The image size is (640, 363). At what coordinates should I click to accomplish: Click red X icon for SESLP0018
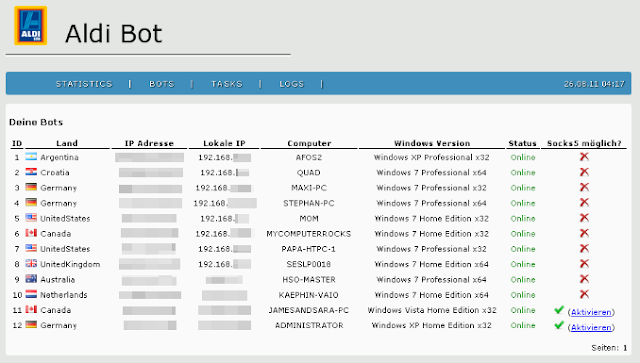[584, 263]
